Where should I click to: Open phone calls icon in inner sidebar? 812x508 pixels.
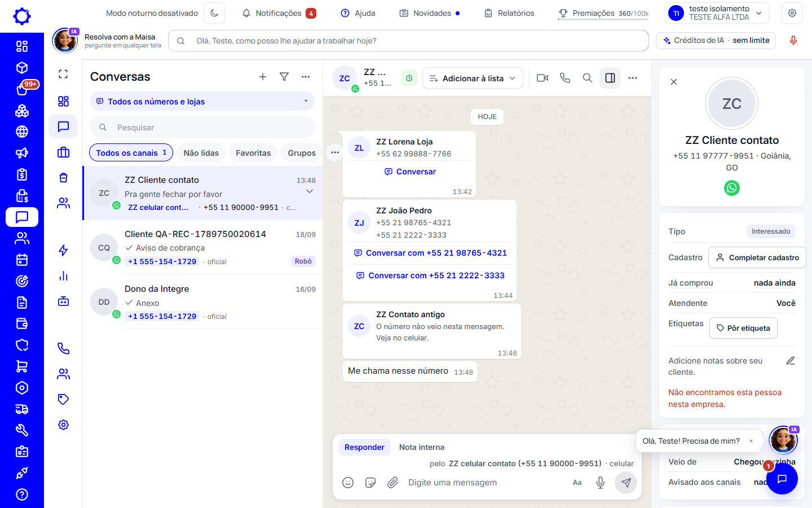click(x=63, y=349)
